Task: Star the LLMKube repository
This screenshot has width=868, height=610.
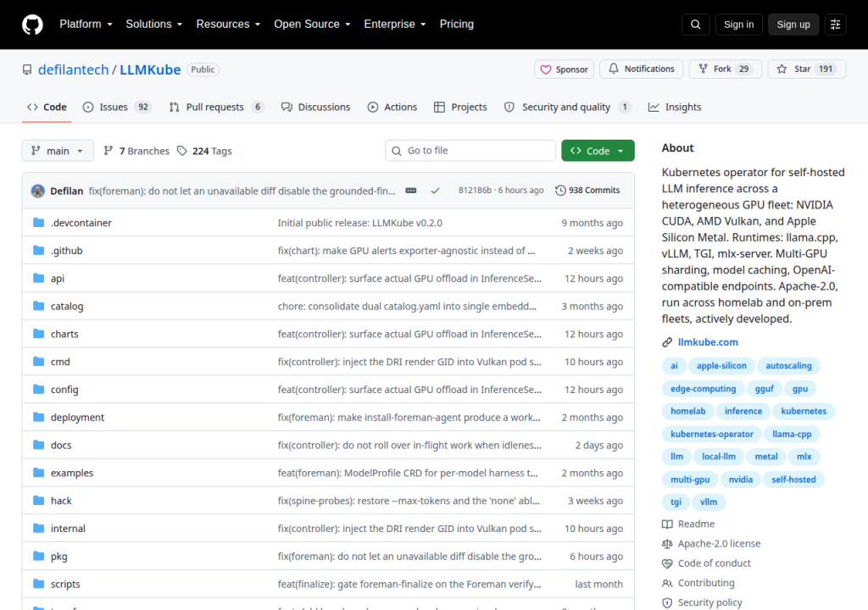Action: tap(807, 69)
